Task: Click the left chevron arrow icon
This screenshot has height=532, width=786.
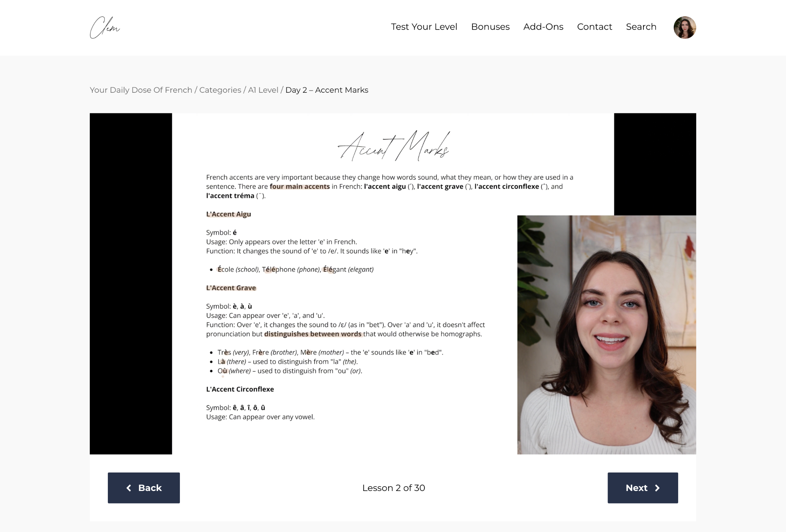Action: point(129,488)
